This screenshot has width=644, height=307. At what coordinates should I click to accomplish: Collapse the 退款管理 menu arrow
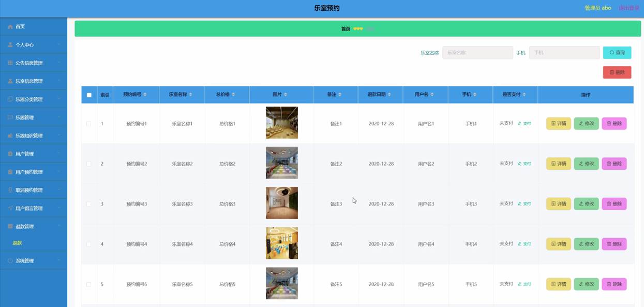[59, 226]
